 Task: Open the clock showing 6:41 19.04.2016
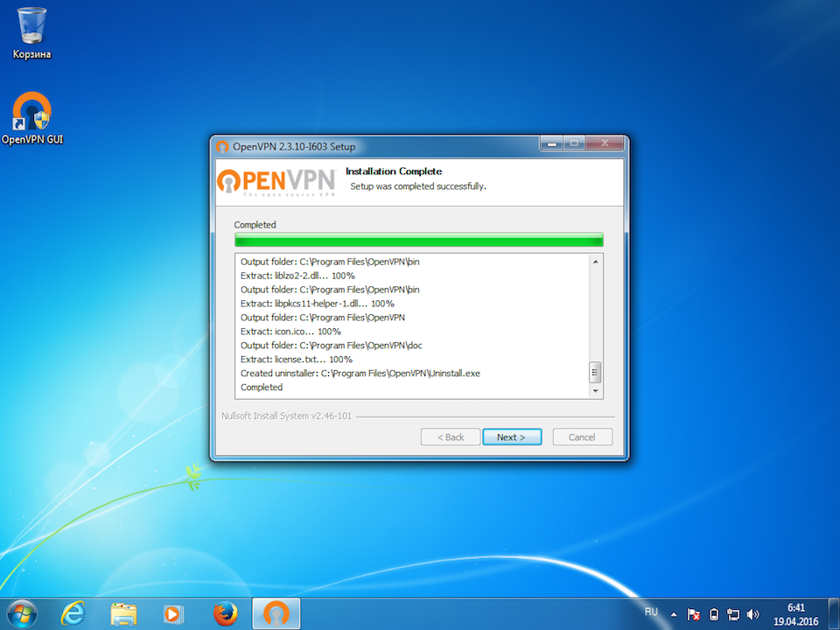coord(795,614)
